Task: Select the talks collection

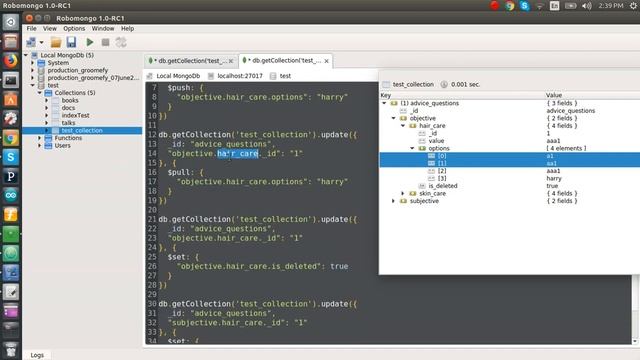Action: pos(68,123)
